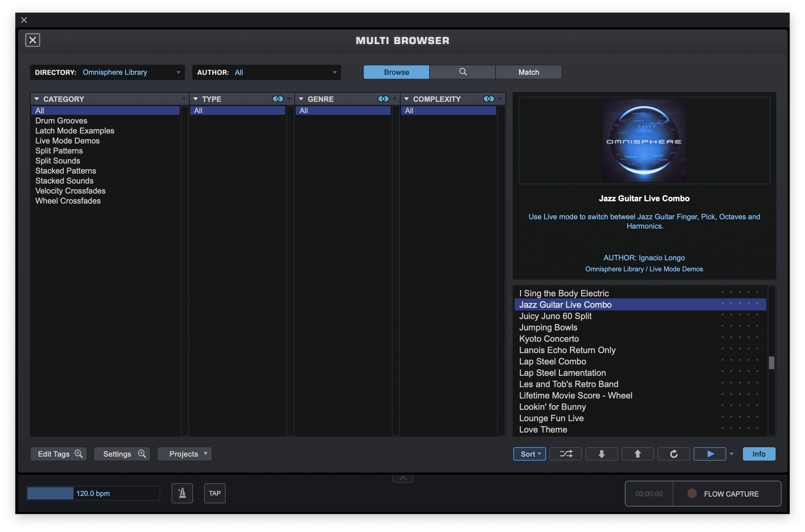Click the audition play button
This screenshot has width=805, height=532.
(710, 454)
